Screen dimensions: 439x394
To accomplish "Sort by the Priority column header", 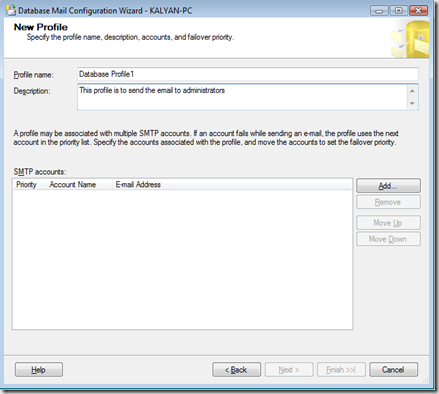I will pos(29,185).
